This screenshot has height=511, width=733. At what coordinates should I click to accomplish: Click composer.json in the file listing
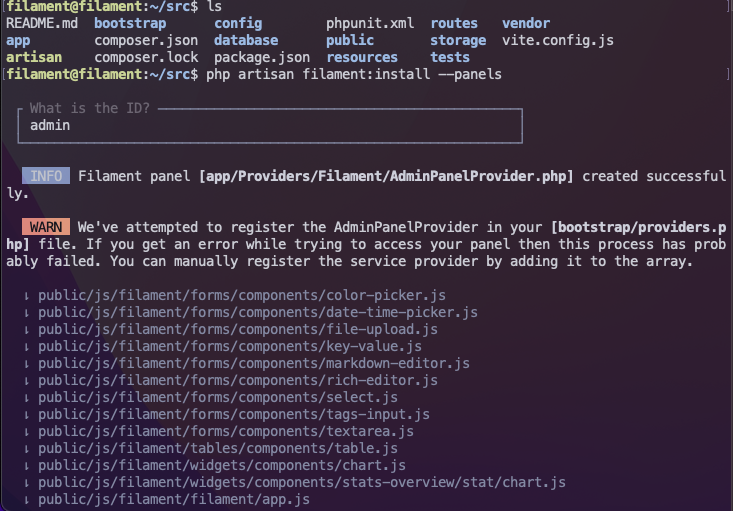click(x=146, y=41)
